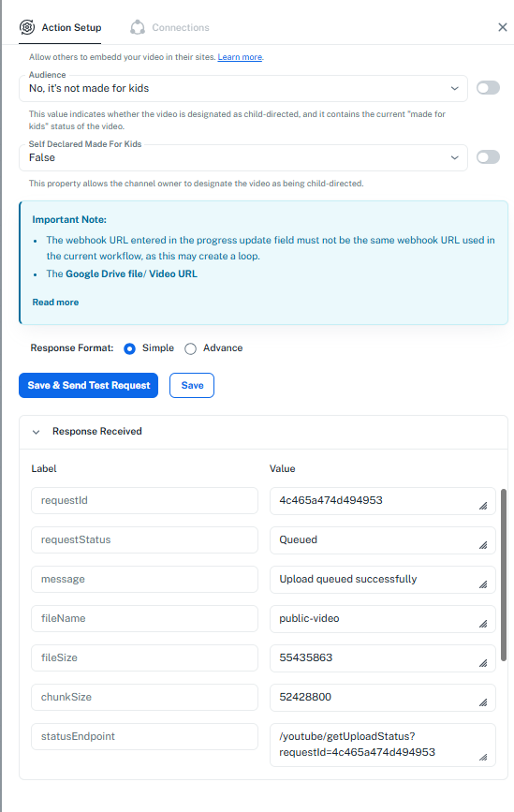Open the Audience dropdown

pyautogui.click(x=243, y=89)
